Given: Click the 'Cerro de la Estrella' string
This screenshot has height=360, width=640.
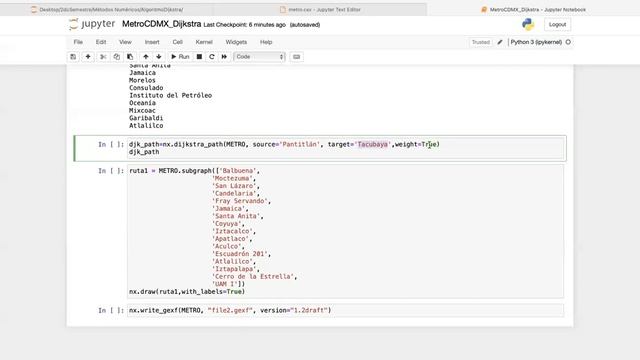Looking at the screenshot, I should [x=253, y=277].
